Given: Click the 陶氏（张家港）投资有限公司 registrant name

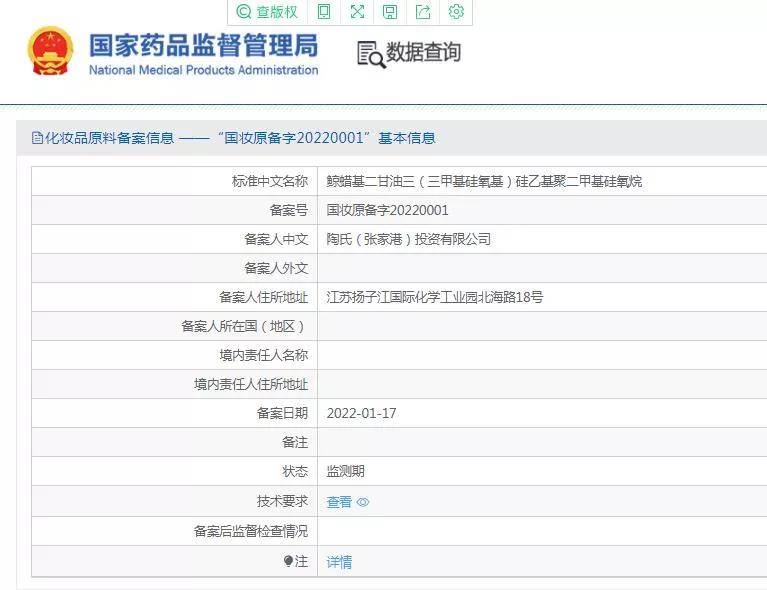Looking at the screenshot, I should 408,239.
